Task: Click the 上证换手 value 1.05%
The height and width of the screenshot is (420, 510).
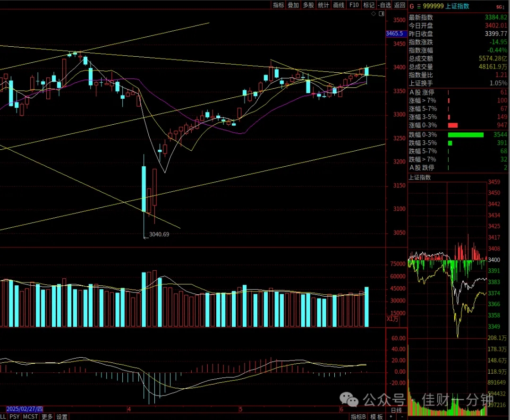Action: (x=498, y=83)
